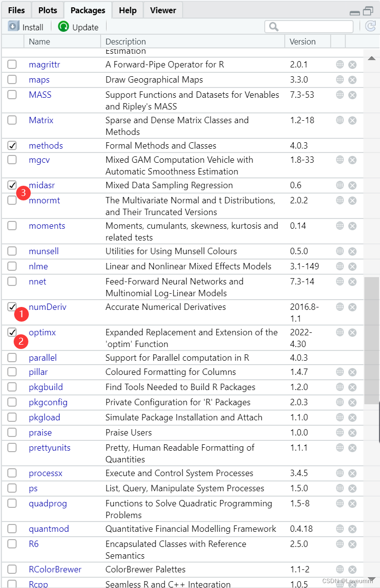380x588 pixels.
Task: Open the Help tab
Action: tap(127, 10)
